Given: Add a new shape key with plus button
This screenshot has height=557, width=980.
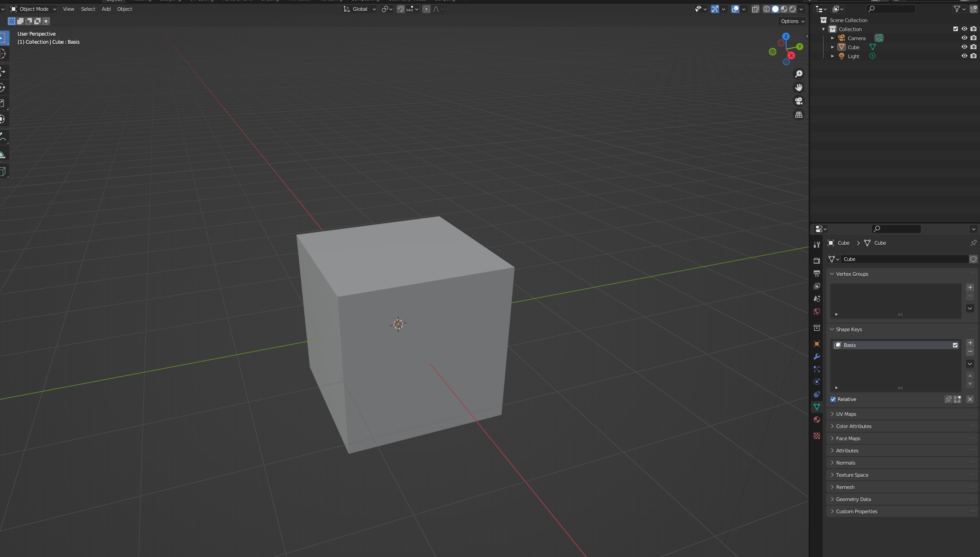Looking at the screenshot, I should [970, 342].
